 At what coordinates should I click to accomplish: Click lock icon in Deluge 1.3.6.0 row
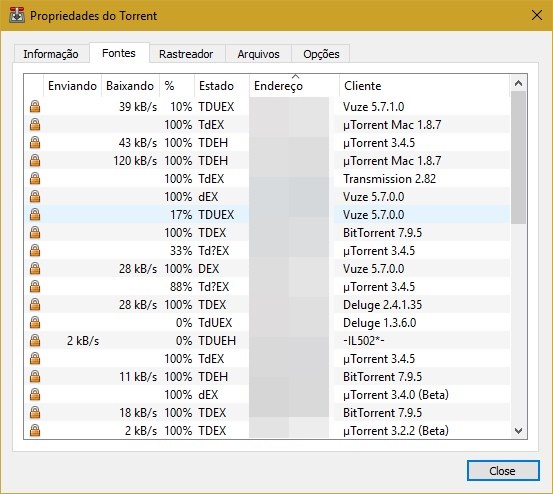pos(35,322)
